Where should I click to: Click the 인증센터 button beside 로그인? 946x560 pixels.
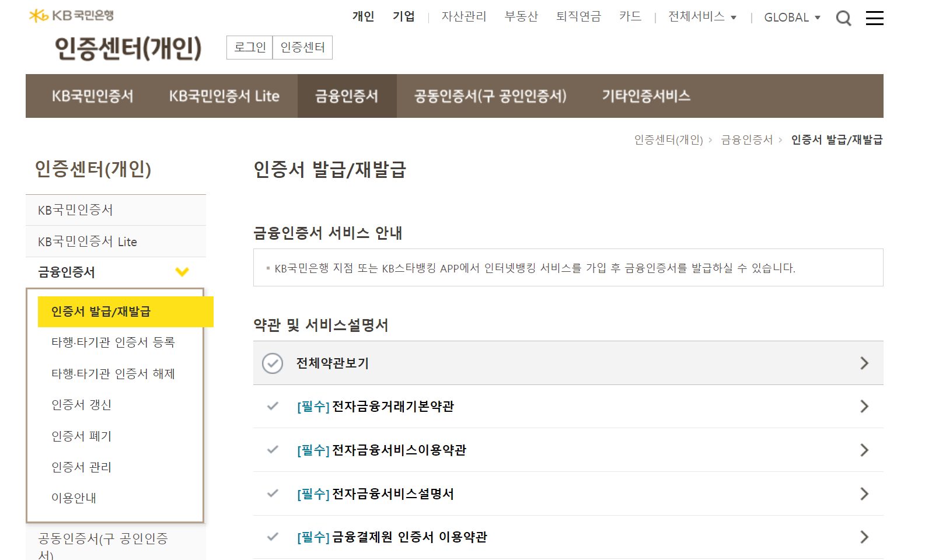[302, 47]
